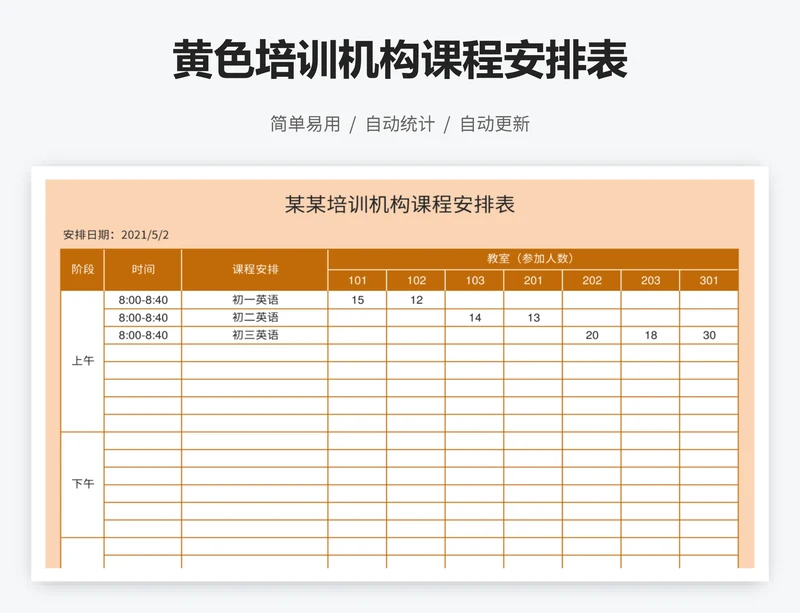Select the value 13 under classroom 201
Viewport: 800px width, 613px height.
[533, 317]
